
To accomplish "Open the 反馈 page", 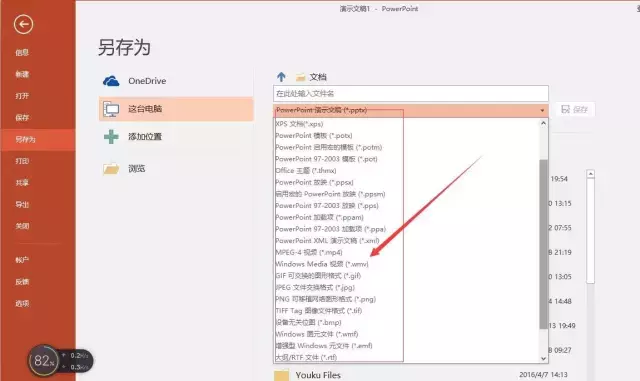I will pos(22,281).
